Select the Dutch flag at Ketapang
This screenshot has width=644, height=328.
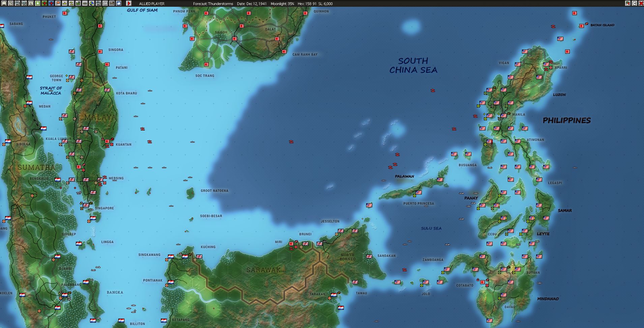164,321
